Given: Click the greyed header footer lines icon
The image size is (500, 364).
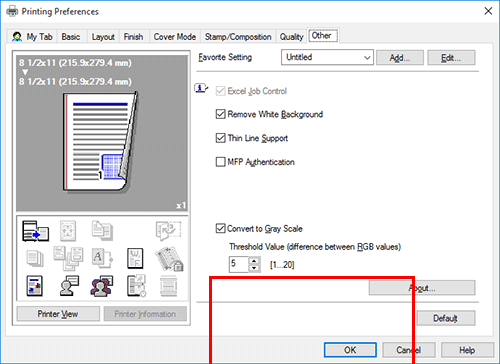Looking at the screenshot, I should (168, 286).
